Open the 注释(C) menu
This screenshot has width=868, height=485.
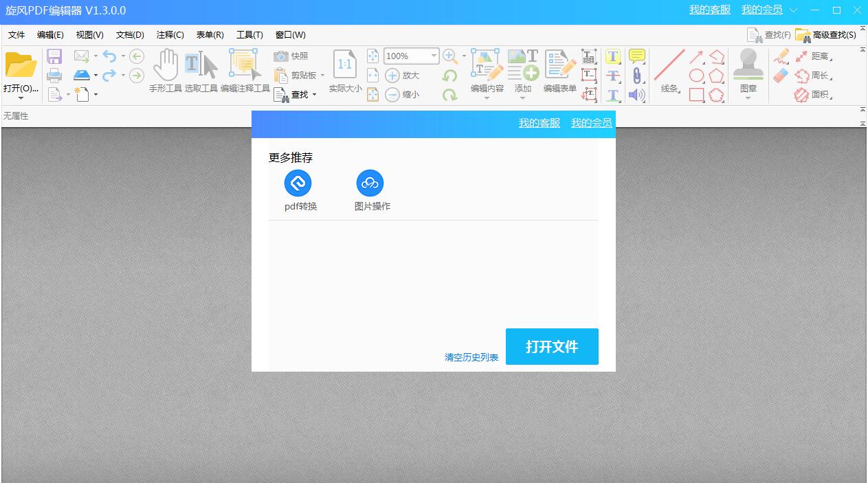click(169, 34)
